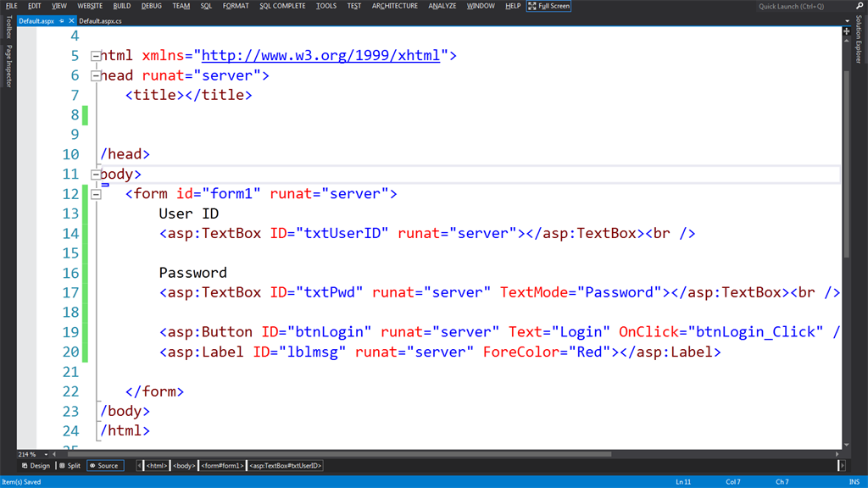868x488 pixels.
Task: Switch to Source view
Action: tap(104, 465)
